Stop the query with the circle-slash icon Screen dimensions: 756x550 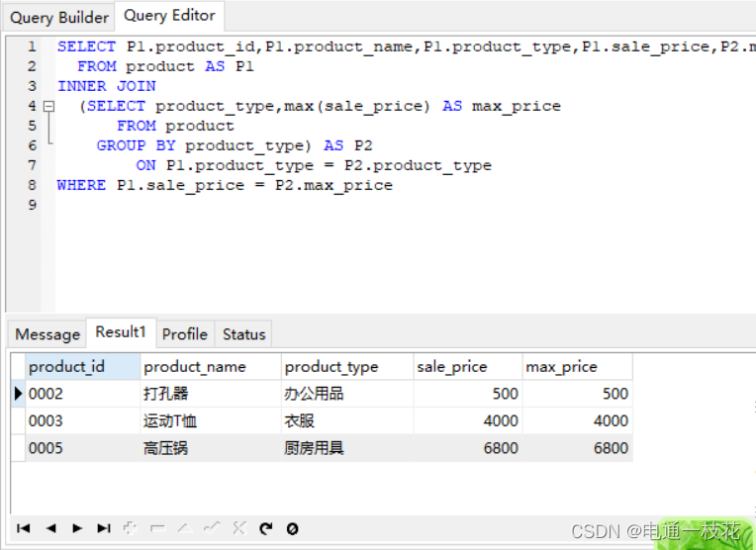(292, 528)
